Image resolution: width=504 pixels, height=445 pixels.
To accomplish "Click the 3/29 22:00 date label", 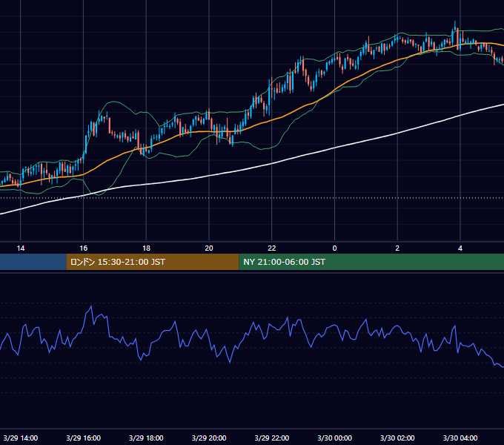I will pos(272,438).
